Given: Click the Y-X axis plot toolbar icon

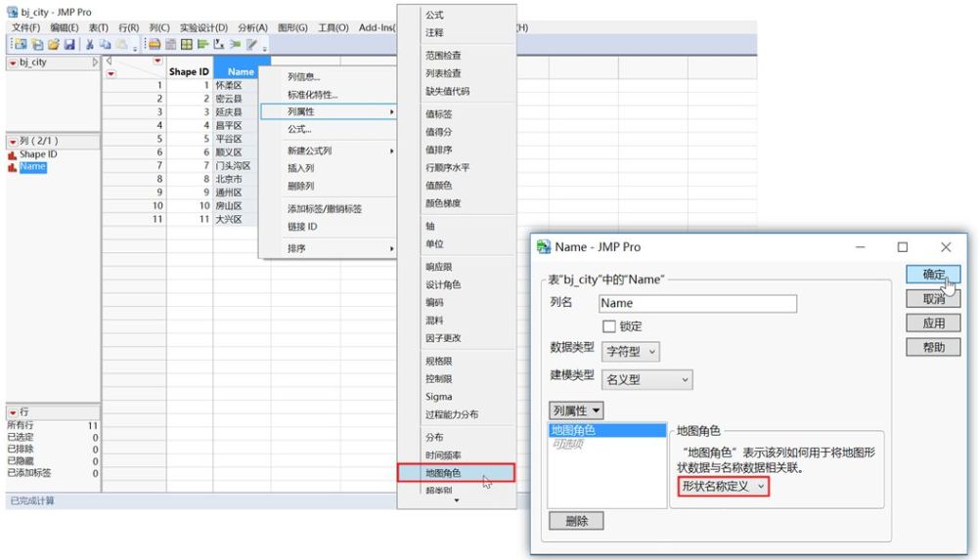Looking at the screenshot, I should 219,44.
